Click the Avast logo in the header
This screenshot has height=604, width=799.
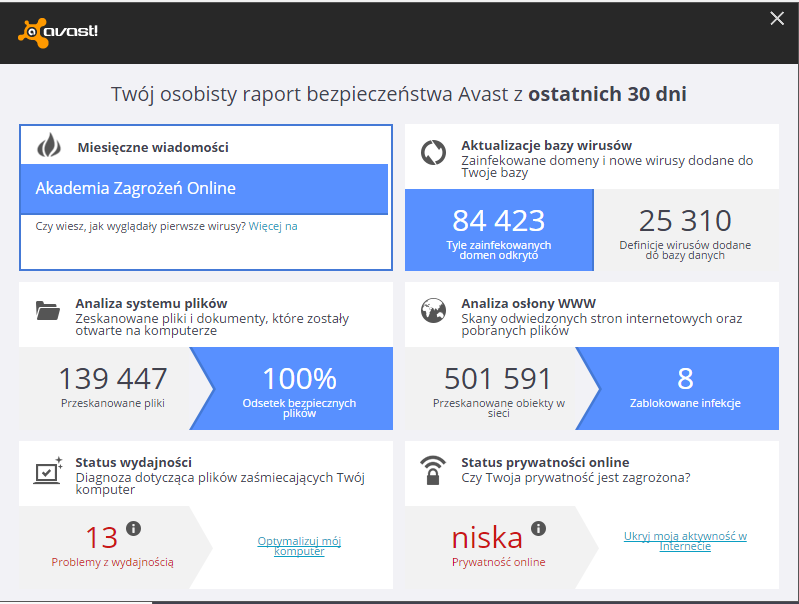[58, 32]
